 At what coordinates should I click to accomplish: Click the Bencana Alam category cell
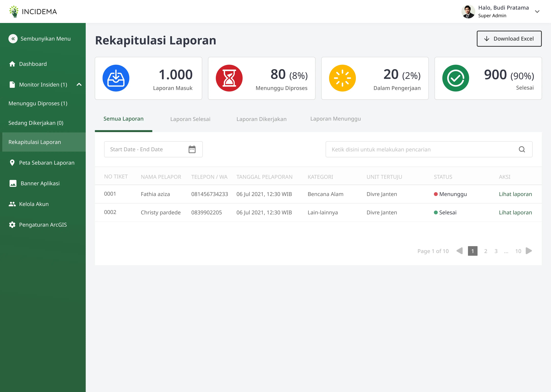coord(325,194)
